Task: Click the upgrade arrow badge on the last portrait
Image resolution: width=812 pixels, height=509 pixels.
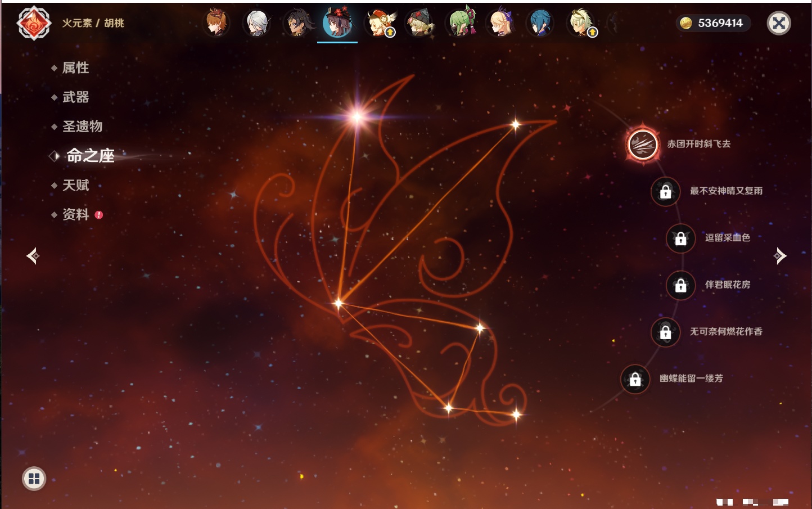Action: click(x=592, y=33)
